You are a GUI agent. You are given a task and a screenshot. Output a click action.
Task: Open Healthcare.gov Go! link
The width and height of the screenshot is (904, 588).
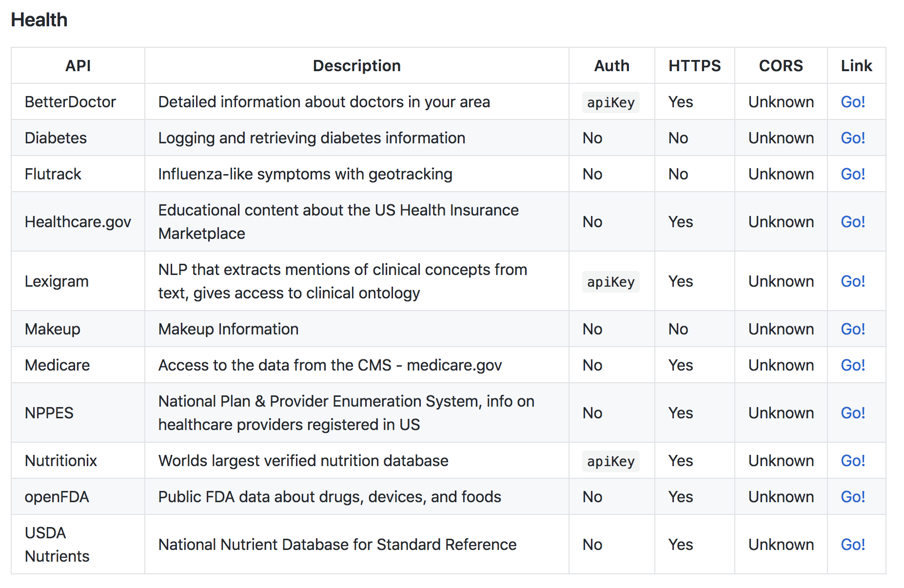(852, 222)
